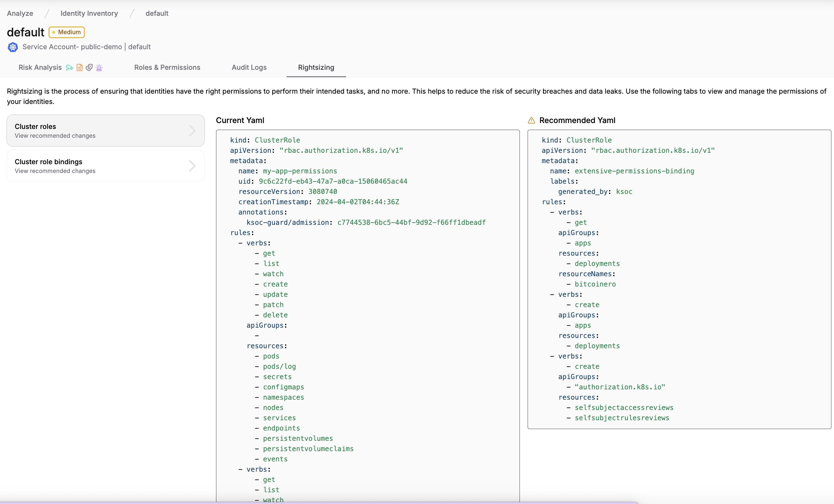
Task: Click the Medium severity badge icon
Action: tap(67, 32)
